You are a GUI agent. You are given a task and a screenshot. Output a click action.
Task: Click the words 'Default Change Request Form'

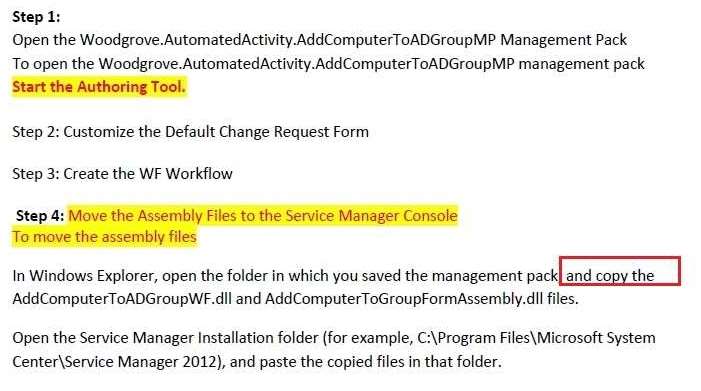point(267,132)
